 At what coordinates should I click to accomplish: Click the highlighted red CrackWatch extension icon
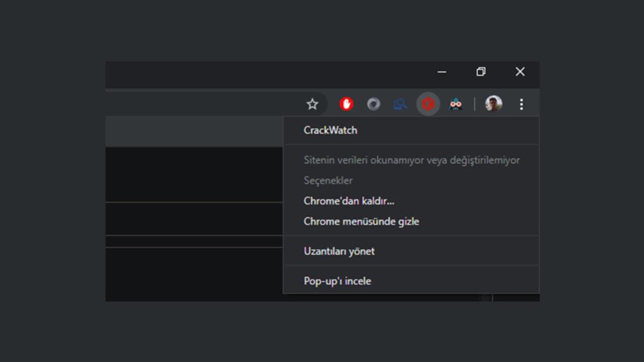click(428, 104)
